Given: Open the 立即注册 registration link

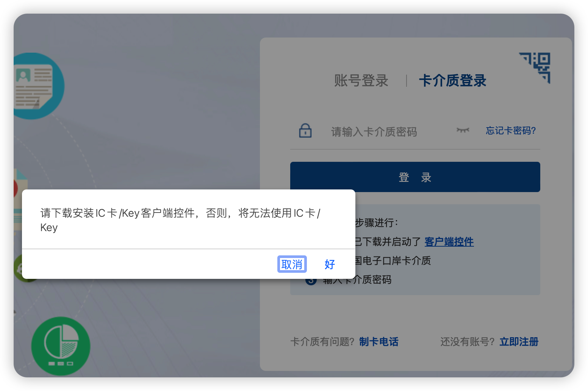Looking at the screenshot, I should coord(519,342).
